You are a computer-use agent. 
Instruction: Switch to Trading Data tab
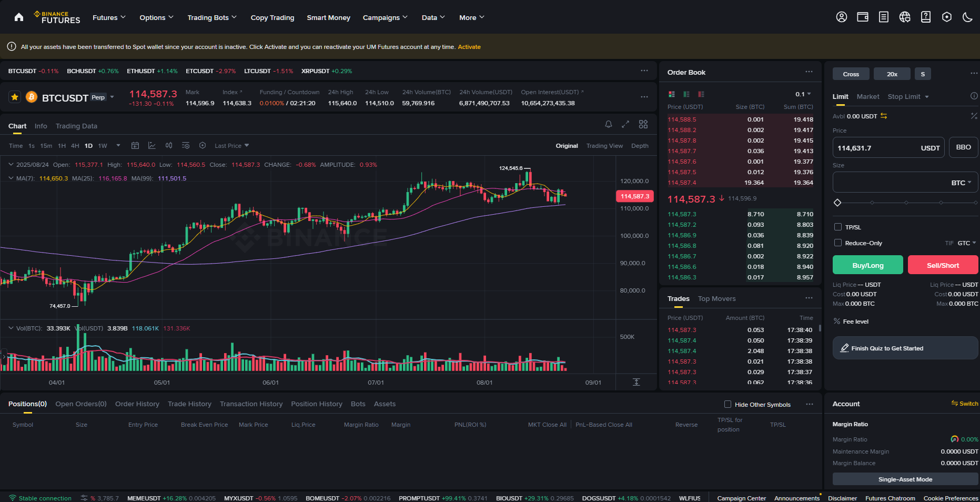point(76,126)
